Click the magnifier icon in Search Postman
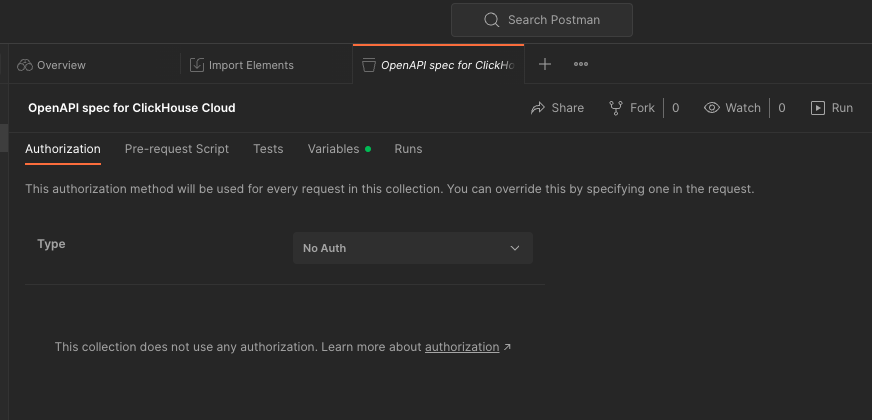This screenshot has width=872, height=420. tap(491, 20)
